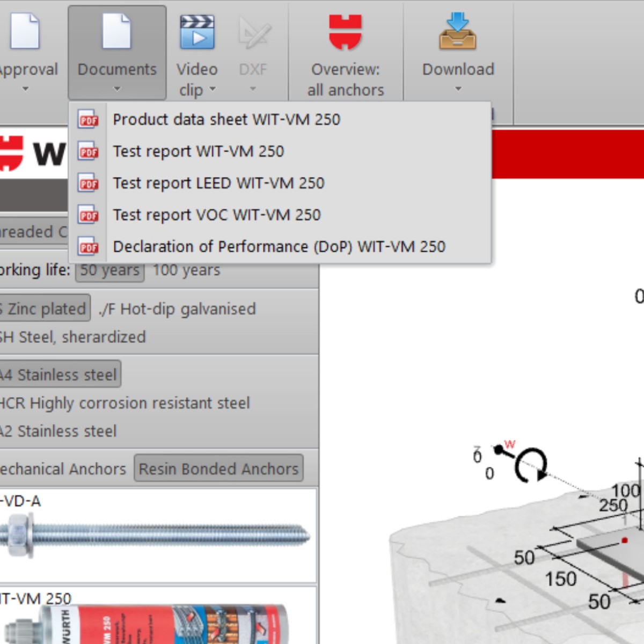Open Declaration of Performance (DoP) WIT-VM 250
This screenshot has height=644, width=644.
279,246
